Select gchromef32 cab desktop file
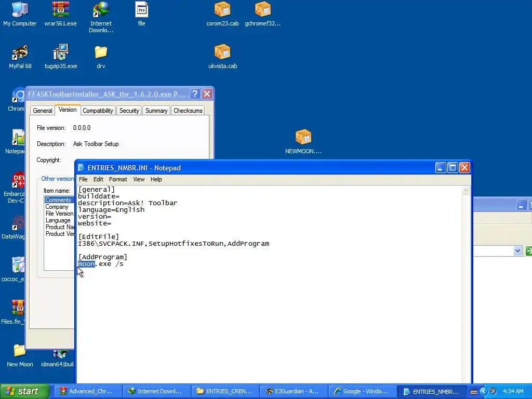The width and height of the screenshot is (532, 399). tap(262, 14)
